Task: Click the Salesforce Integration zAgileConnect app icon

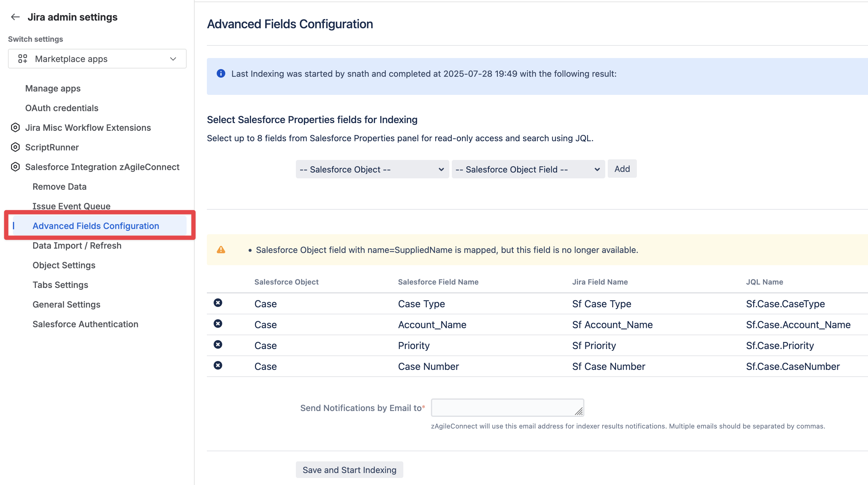Action: point(15,167)
